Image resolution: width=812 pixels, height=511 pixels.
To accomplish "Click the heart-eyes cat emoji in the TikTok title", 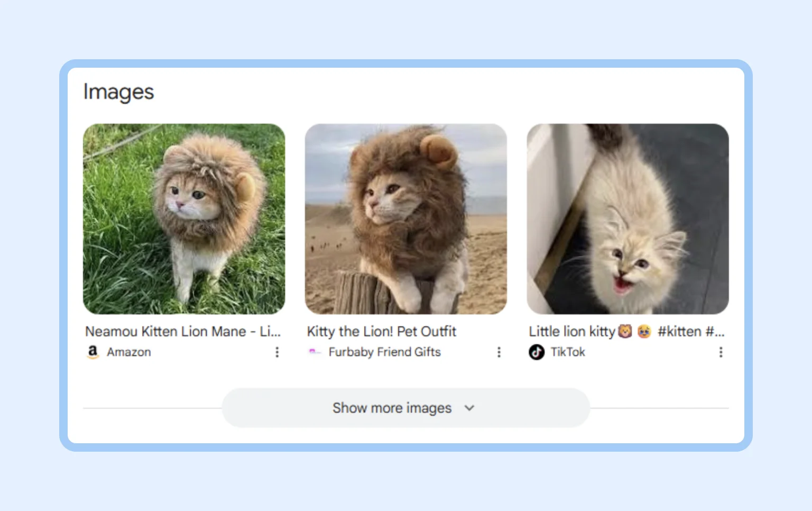I will pos(644,331).
